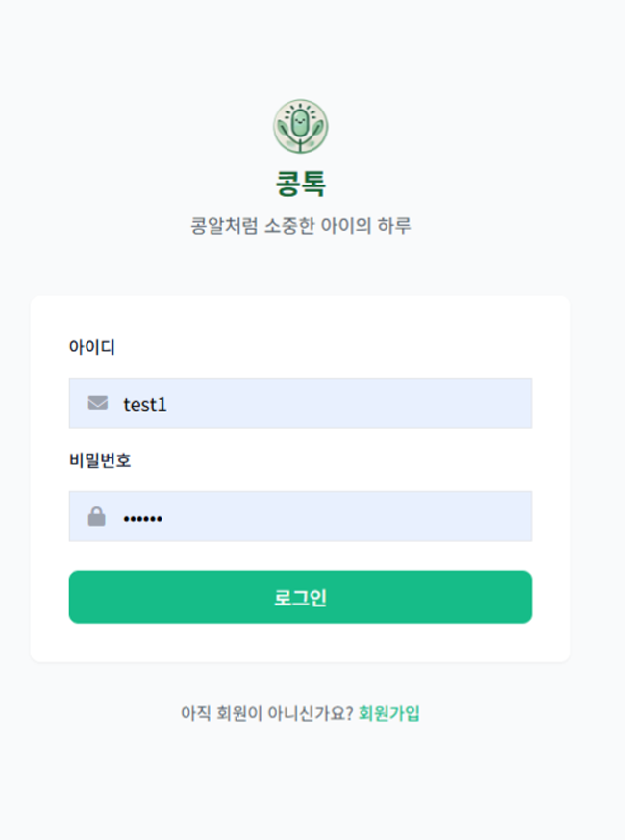625x840 pixels.
Task: Select the ID input containing test1
Action: [x=300, y=403]
